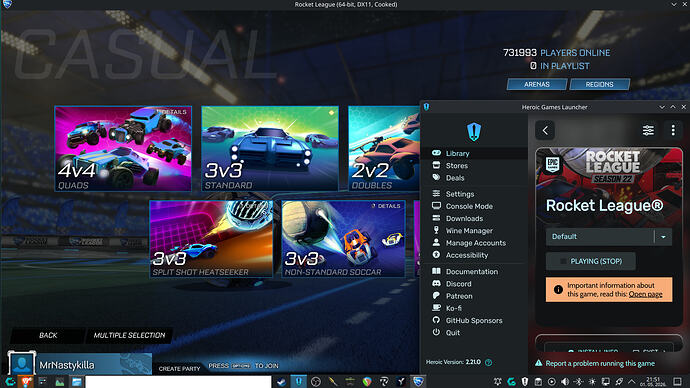The height and width of the screenshot is (388, 690).
Task: Go back with Heroic back arrow button
Action: pyautogui.click(x=545, y=130)
